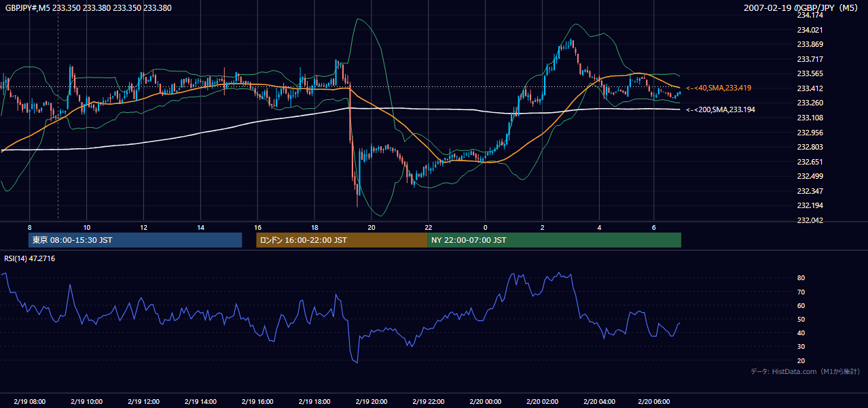Click the RSI scale value 50
This screenshot has width=868, height=408.
pos(801,319)
